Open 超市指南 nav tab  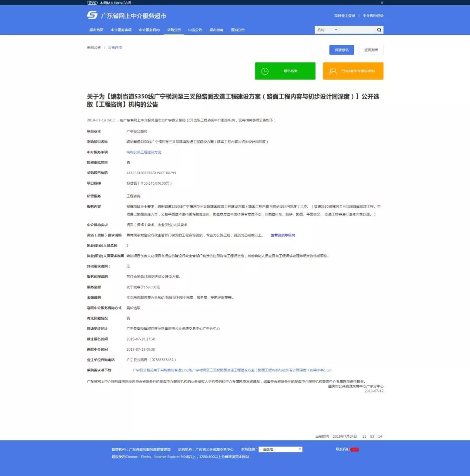pos(216,30)
